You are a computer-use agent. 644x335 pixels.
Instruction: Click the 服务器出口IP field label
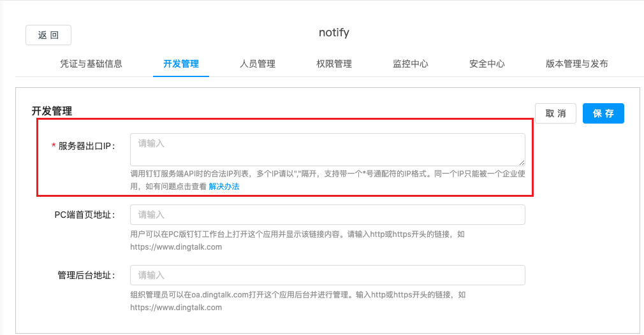click(x=85, y=146)
